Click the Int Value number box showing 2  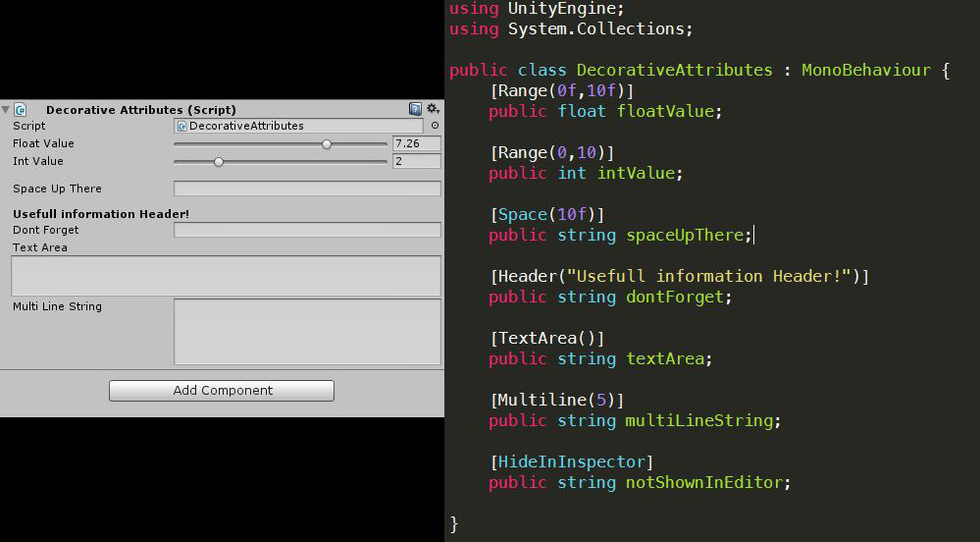(x=416, y=161)
